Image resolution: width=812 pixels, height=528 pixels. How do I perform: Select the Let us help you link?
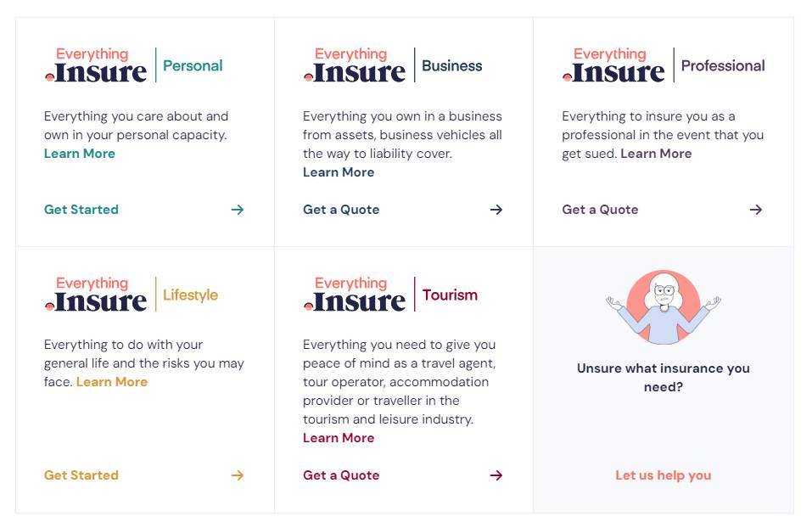[x=664, y=475]
